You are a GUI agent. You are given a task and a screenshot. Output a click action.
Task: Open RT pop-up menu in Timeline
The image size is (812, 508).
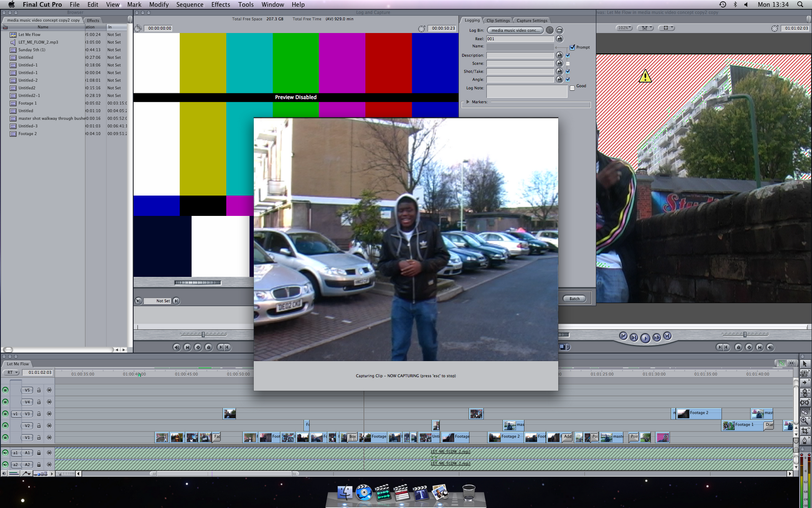(x=10, y=372)
